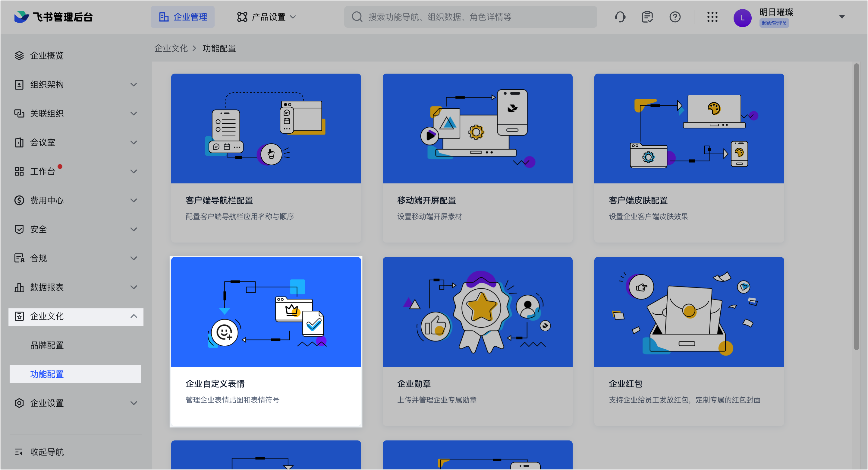Click the 会议室 sidebar icon
Image resolution: width=868 pixels, height=470 pixels.
19,142
